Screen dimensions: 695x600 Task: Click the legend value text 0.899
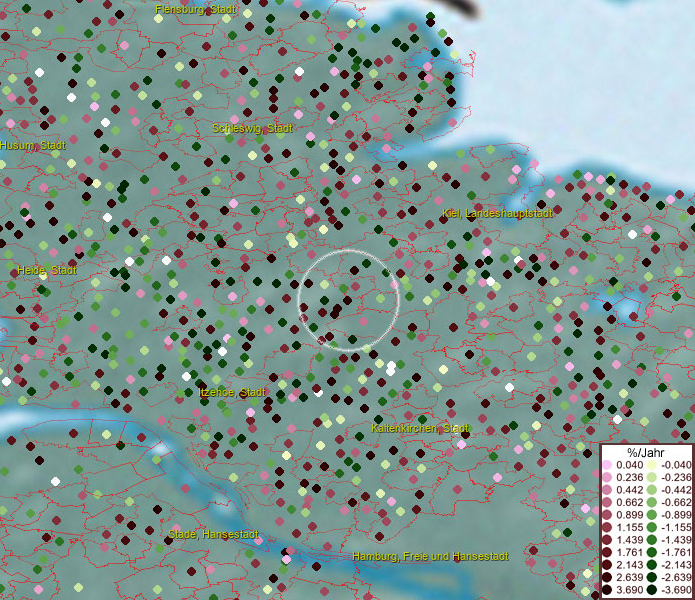[629, 515]
